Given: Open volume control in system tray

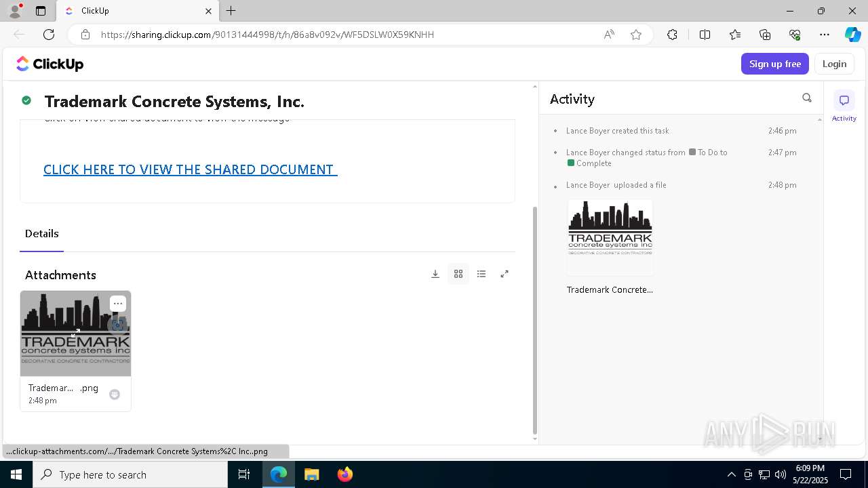Looking at the screenshot, I should pyautogui.click(x=780, y=474).
